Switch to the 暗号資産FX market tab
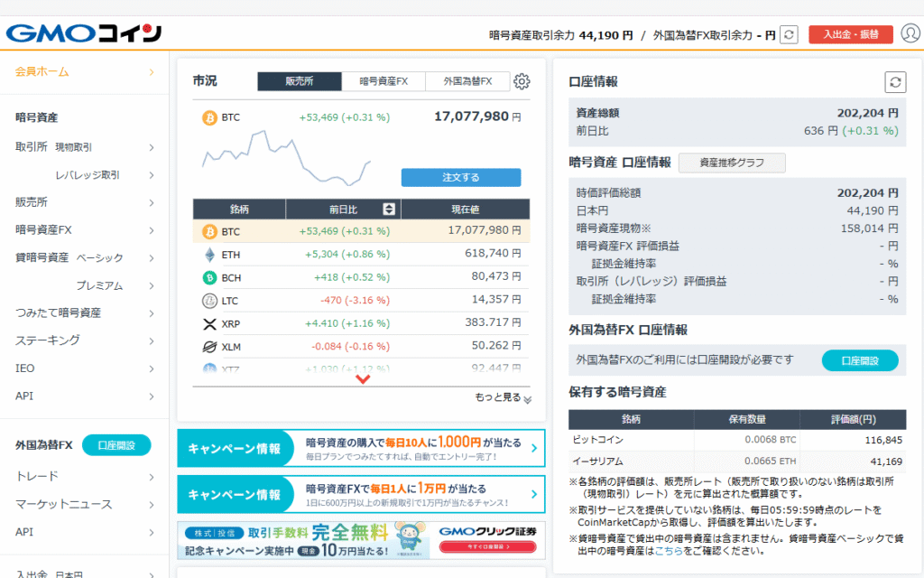The width and height of the screenshot is (924, 578). coord(383,81)
